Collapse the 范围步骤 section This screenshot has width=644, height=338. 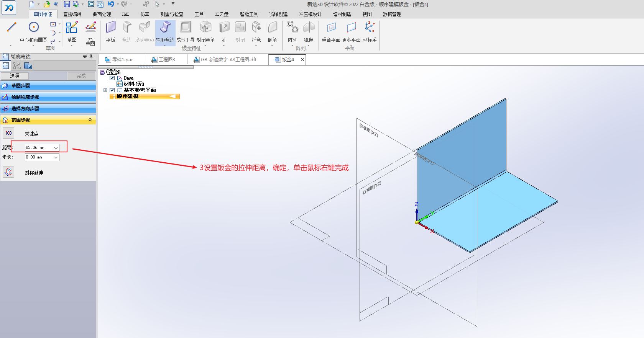click(x=90, y=120)
